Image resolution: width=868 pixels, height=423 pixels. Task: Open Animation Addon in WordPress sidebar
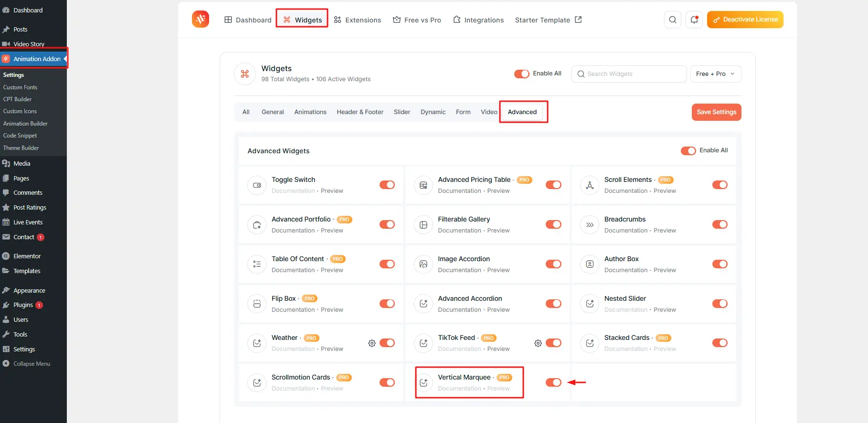coord(33,59)
